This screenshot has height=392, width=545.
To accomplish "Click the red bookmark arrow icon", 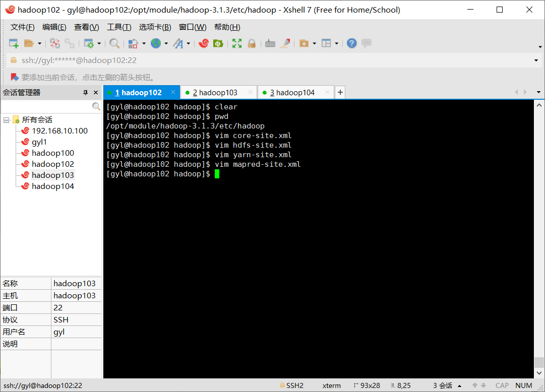I will [14, 77].
